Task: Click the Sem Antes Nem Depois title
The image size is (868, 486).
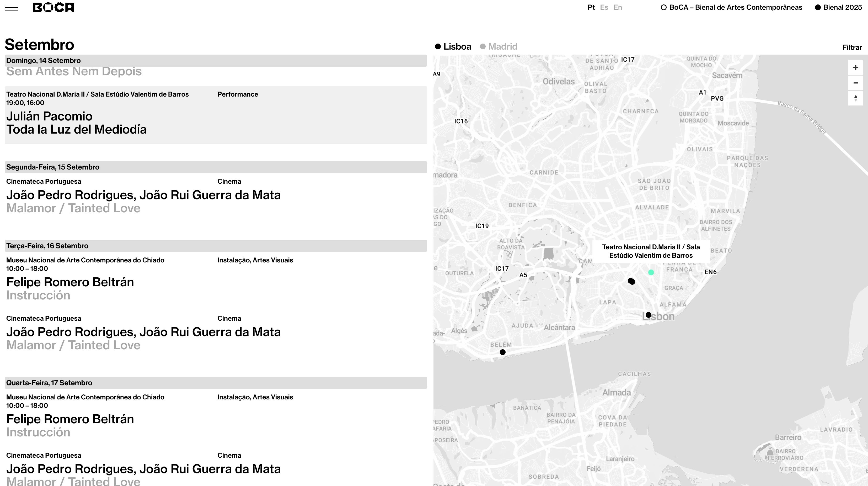Action: tap(74, 71)
